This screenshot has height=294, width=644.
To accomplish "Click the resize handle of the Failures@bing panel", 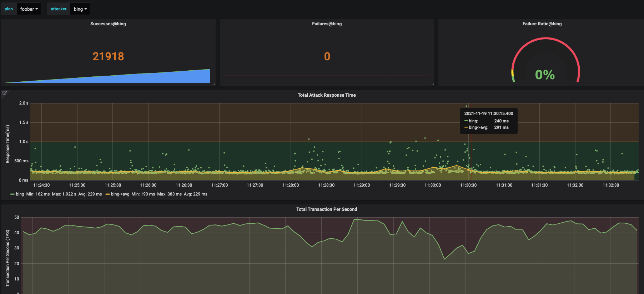I will click(x=433, y=84).
